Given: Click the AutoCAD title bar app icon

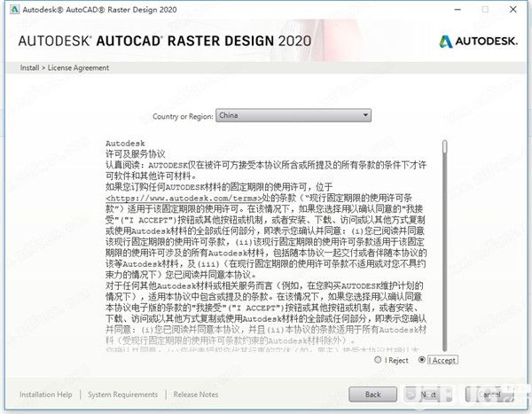Looking at the screenshot, I should coord(14,9).
